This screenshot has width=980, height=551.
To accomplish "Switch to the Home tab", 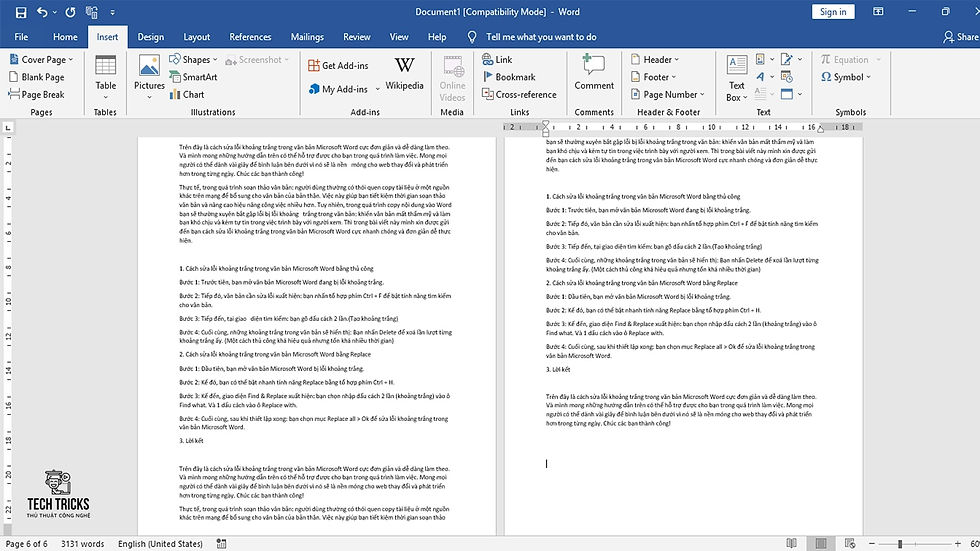I will point(65,37).
